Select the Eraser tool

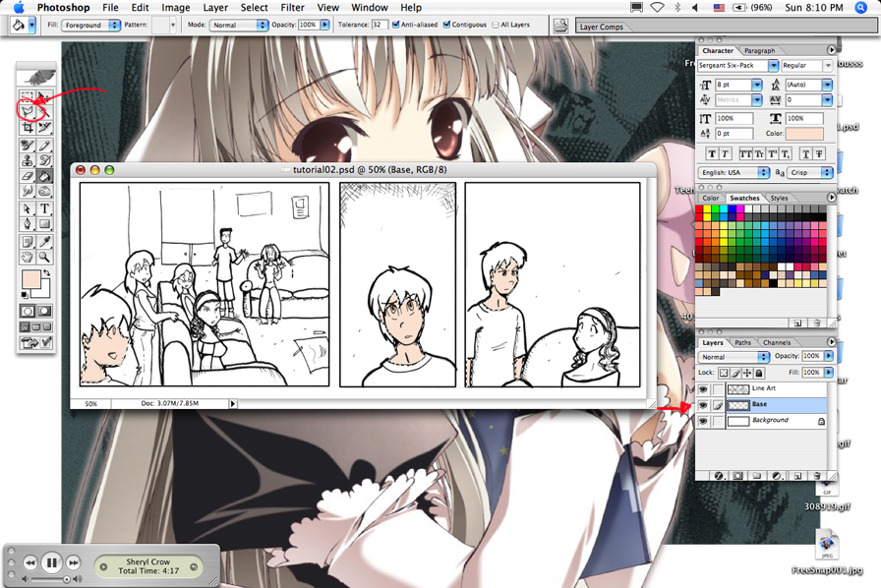(27, 176)
